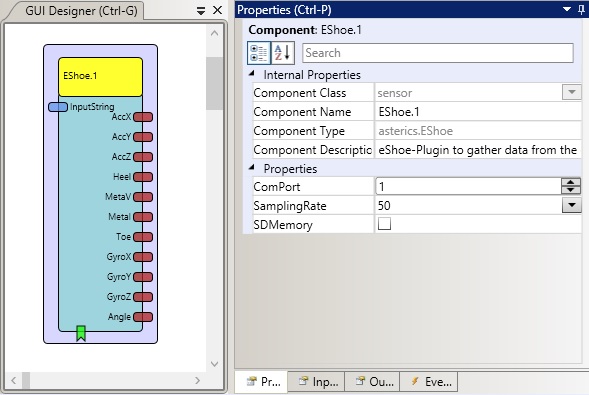Toggle the SDMemory checkbox
Screen dimensions: 589x395
coord(384,224)
